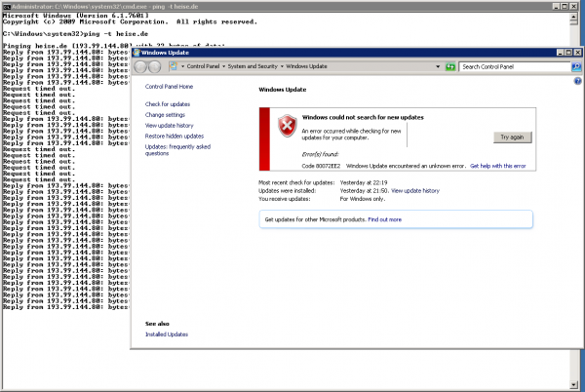Click 'Windows could not search for new updates' heading
This screenshot has width=585, height=392.
[x=363, y=117]
